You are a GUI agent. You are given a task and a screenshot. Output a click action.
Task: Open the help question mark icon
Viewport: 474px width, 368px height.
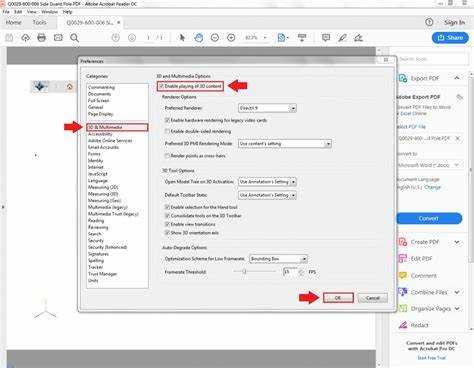point(429,22)
